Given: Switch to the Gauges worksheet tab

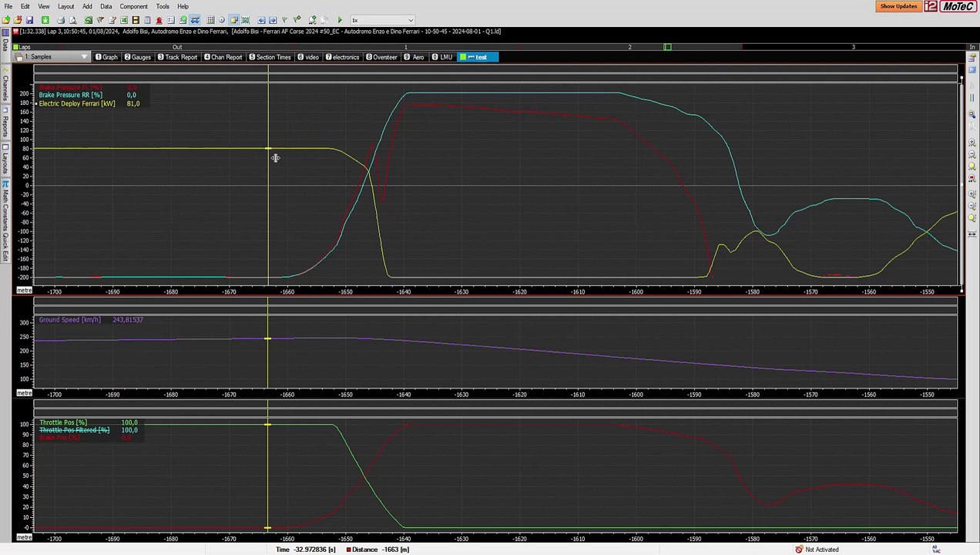Looking at the screenshot, I should pyautogui.click(x=137, y=57).
